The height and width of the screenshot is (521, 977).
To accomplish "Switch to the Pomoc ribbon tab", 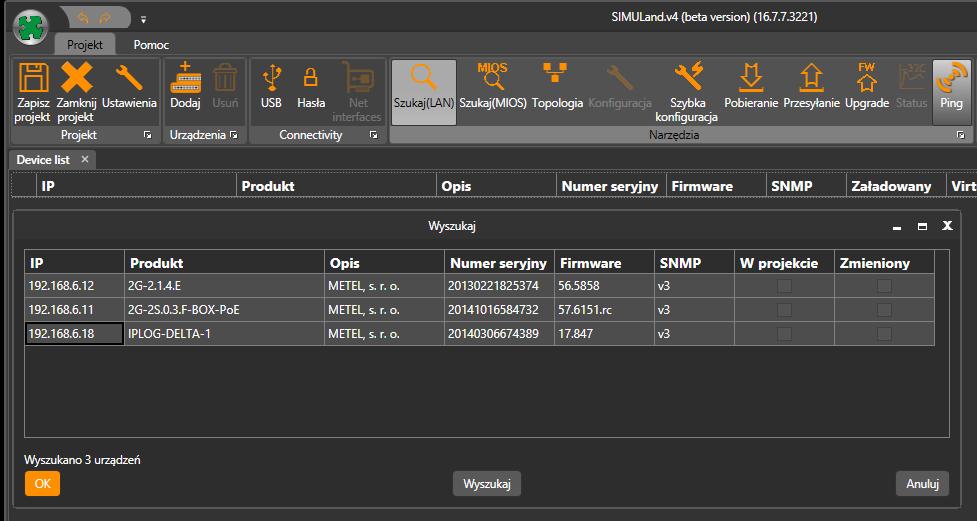I will [151, 45].
